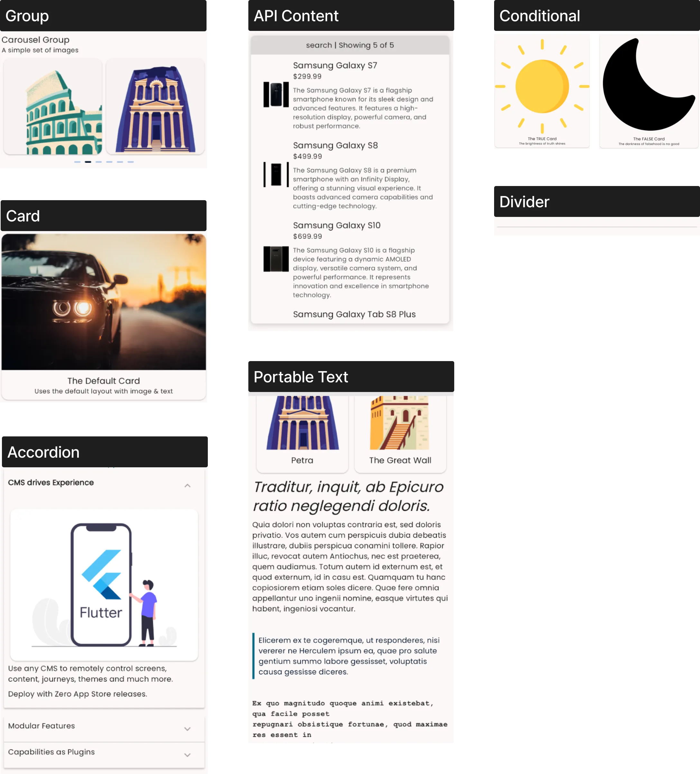Image resolution: width=700 pixels, height=774 pixels.
Task: Click the Flutter phone illustration
Action: point(104,585)
